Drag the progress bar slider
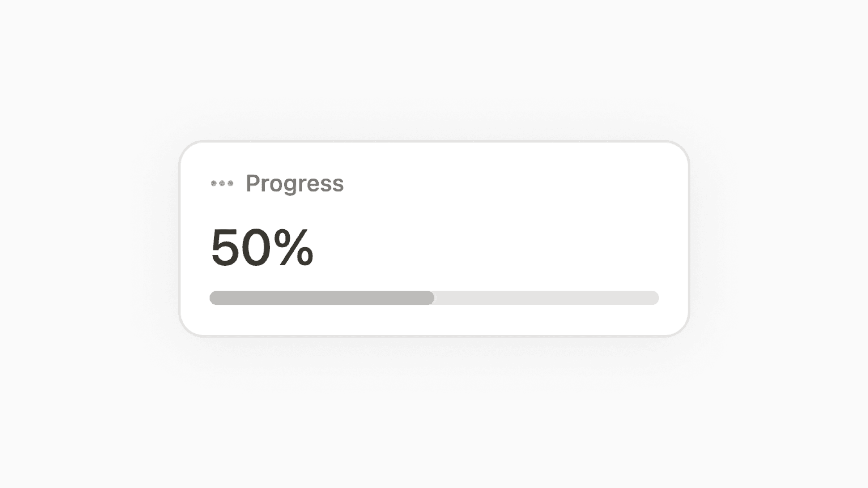The height and width of the screenshot is (488, 868). pyautogui.click(x=433, y=298)
